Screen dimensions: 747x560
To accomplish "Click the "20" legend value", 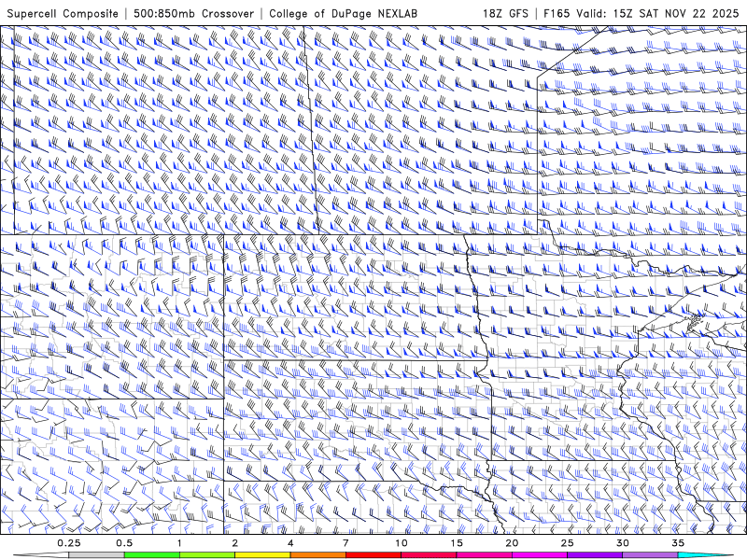I will [x=512, y=543].
